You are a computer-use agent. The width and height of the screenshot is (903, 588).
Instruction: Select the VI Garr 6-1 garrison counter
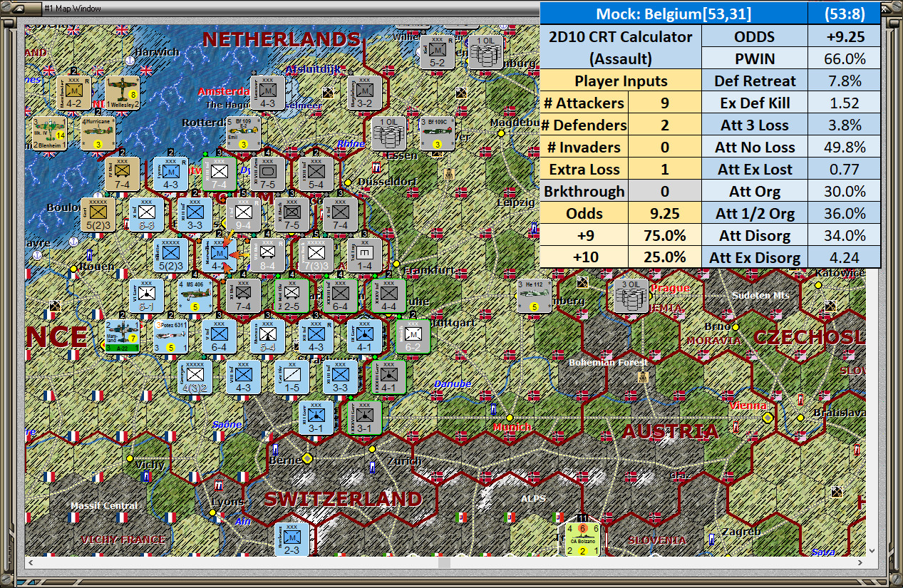click(x=147, y=296)
